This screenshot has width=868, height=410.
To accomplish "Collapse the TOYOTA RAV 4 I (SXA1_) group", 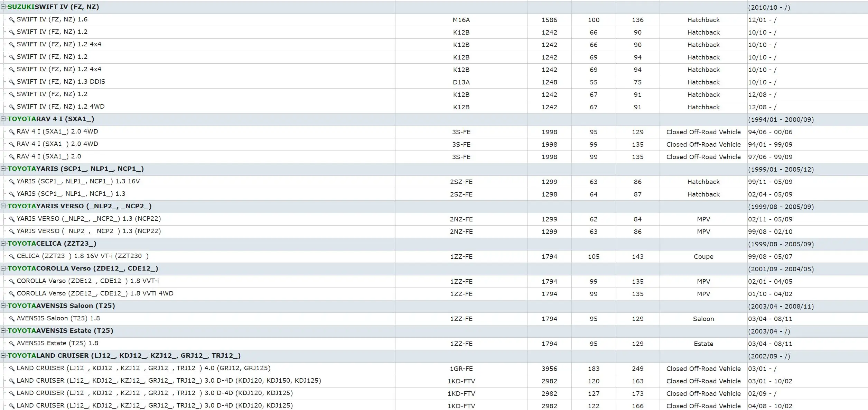I will [x=3, y=119].
